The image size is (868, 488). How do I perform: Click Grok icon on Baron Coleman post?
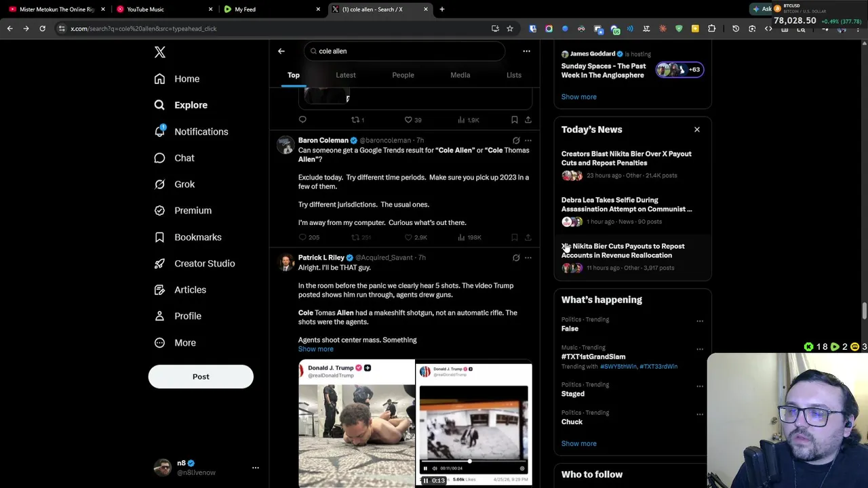(x=516, y=140)
